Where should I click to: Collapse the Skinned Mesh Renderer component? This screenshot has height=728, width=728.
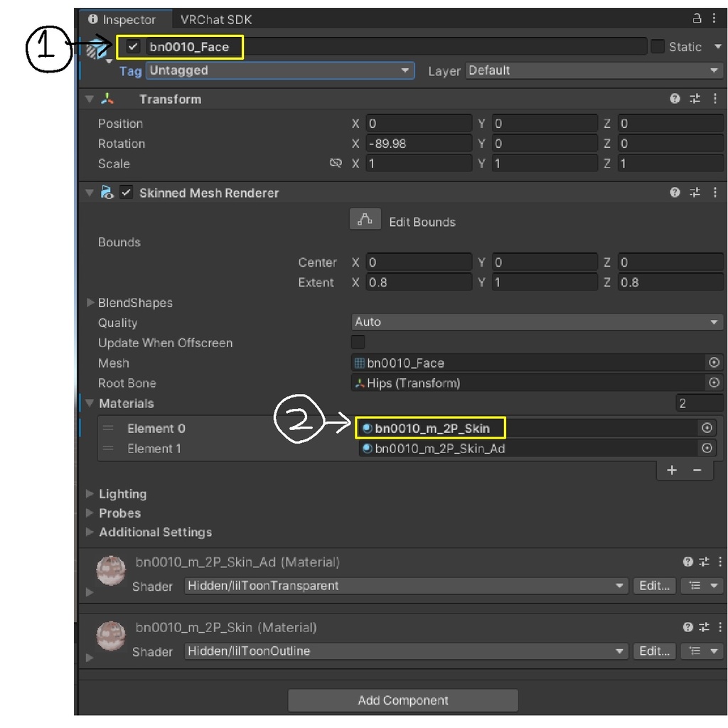[x=90, y=193]
